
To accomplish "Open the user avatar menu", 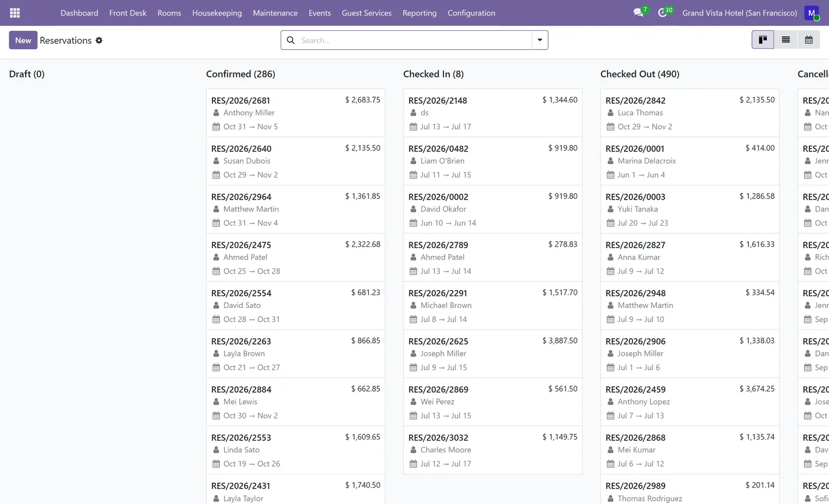I will pos(811,12).
